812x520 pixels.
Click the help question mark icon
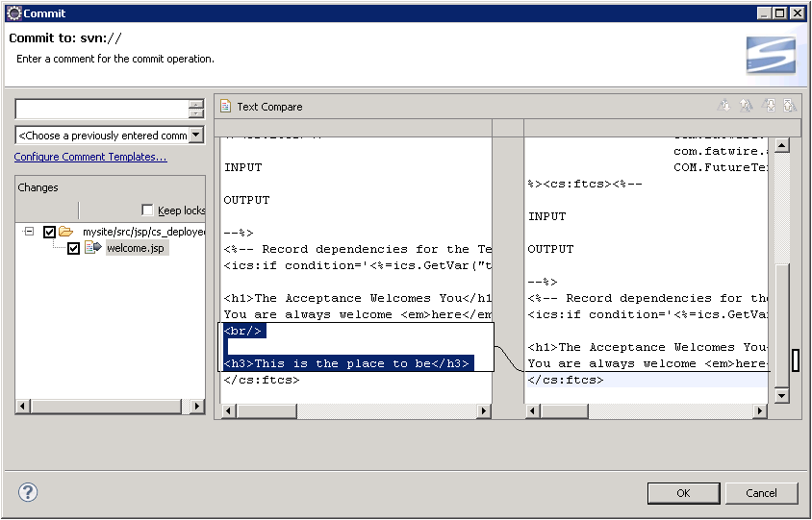click(28, 492)
